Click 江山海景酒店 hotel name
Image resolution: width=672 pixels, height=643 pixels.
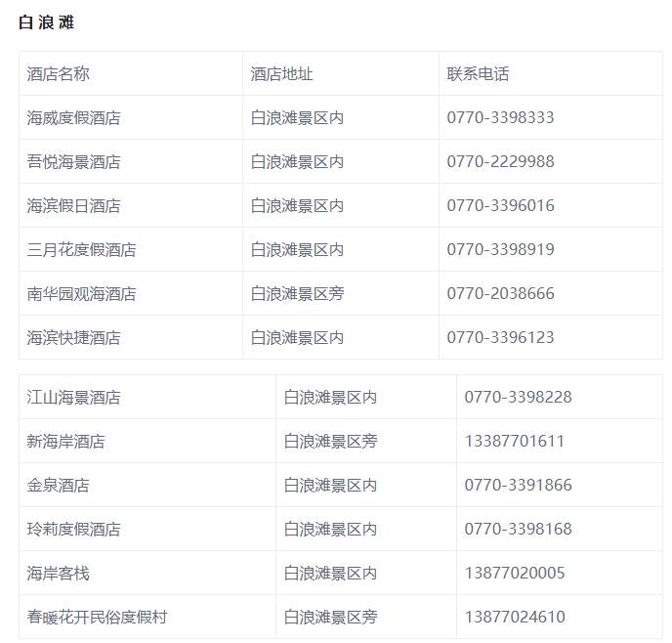point(73,398)
